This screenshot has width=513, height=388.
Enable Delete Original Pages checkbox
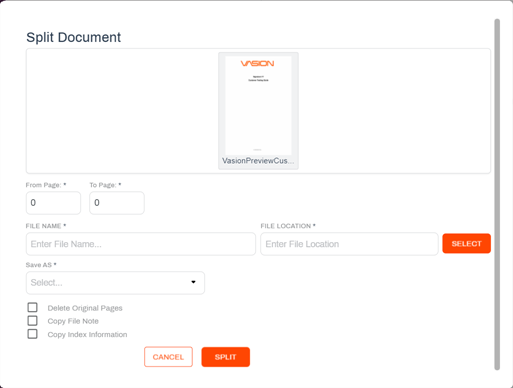point(32,307)
